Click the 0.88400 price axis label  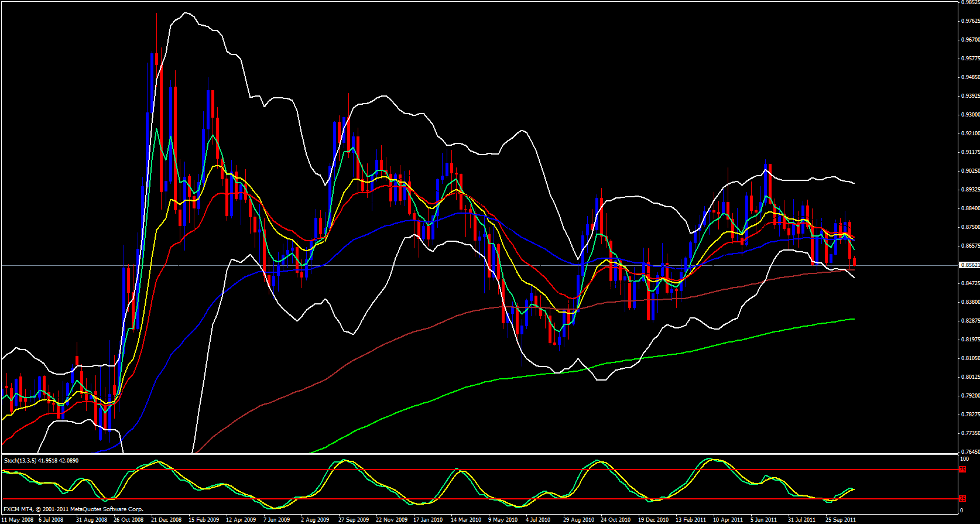[x=970, y=208]
